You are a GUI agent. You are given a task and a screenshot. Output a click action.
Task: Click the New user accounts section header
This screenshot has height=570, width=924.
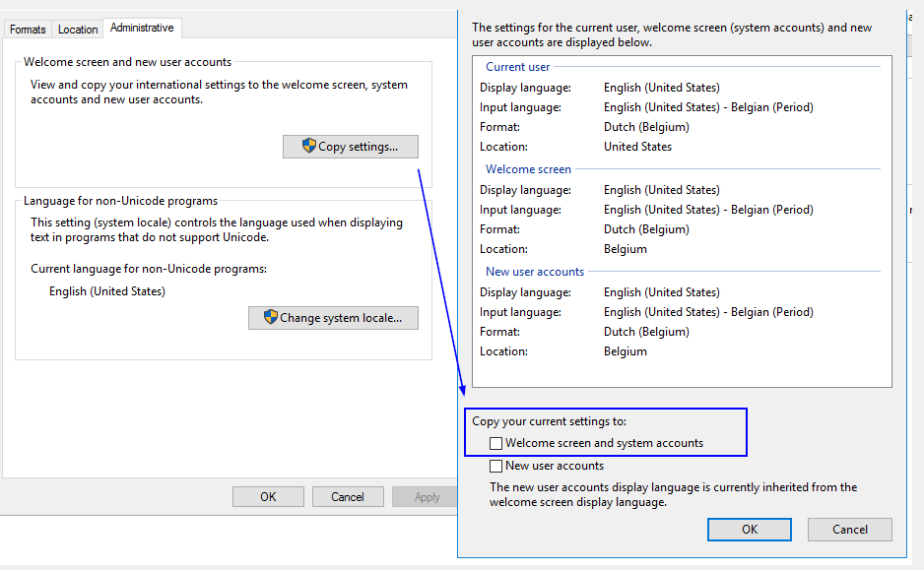pyautogui.click(x=535, y=272)
